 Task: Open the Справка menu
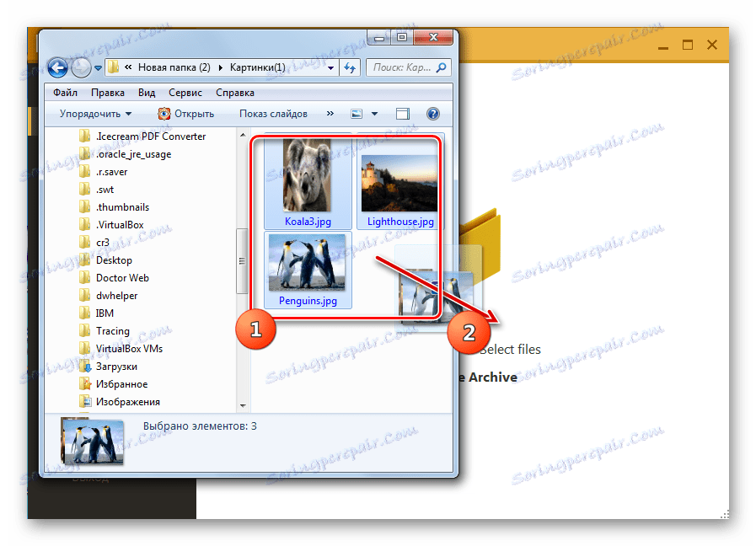tap(235, 93)
